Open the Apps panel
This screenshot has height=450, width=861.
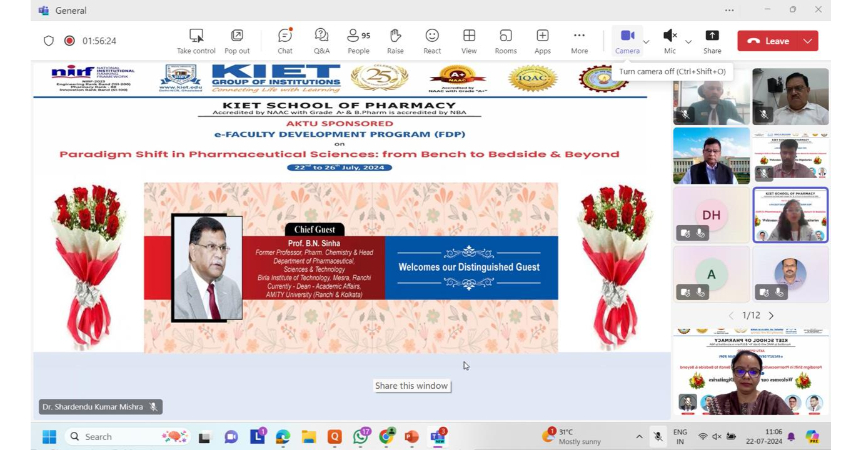[x=543, y=41]
